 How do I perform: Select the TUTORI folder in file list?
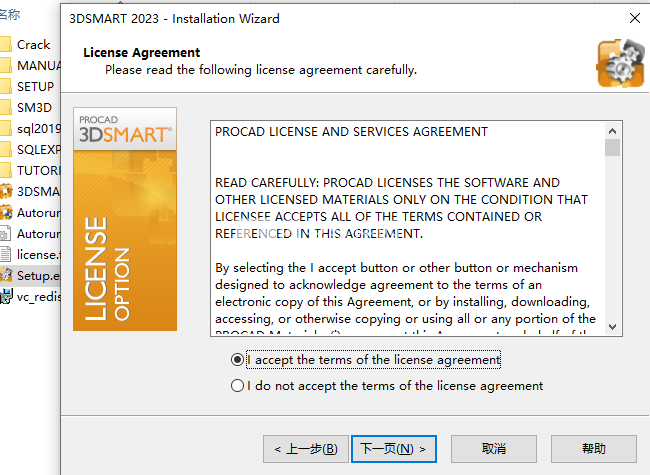(30, 170)
